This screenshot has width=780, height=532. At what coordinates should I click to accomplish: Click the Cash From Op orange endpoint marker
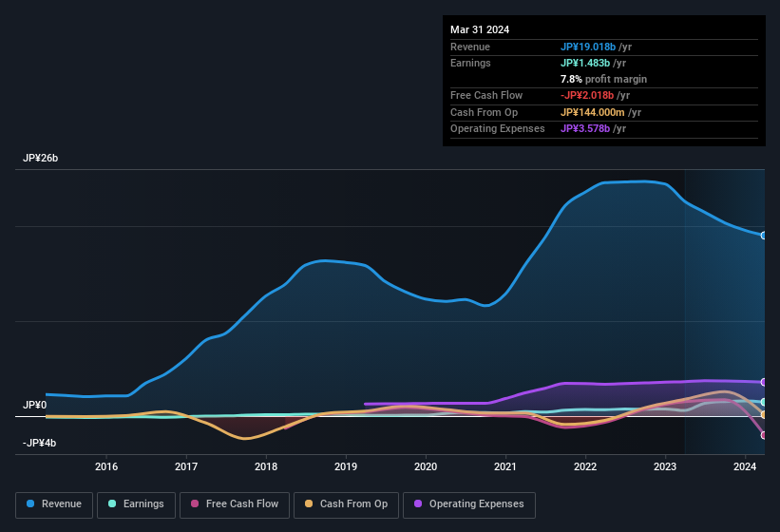click(x=764, y=414)
